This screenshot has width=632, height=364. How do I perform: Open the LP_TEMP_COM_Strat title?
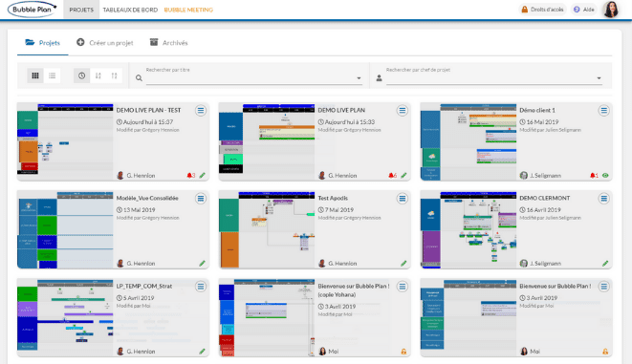pyautogui.click(x=144, y=287)
